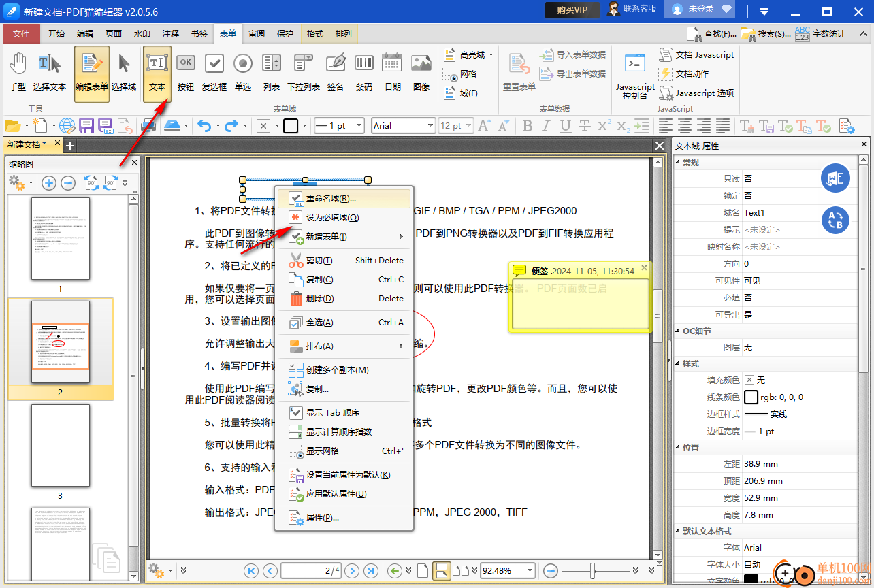This screenshot has height=588, width=874.
Task: Insert an 图像 image field
Action: coord(421,72)
